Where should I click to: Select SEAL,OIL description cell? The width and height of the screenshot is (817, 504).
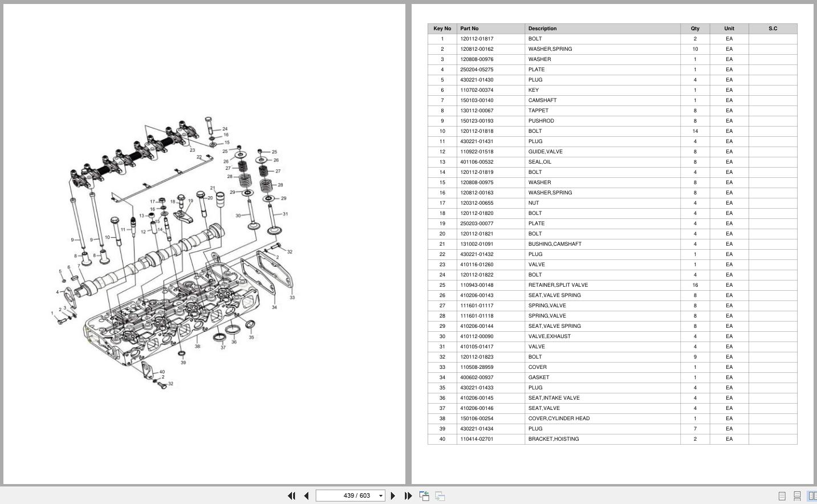click(603, 162)
